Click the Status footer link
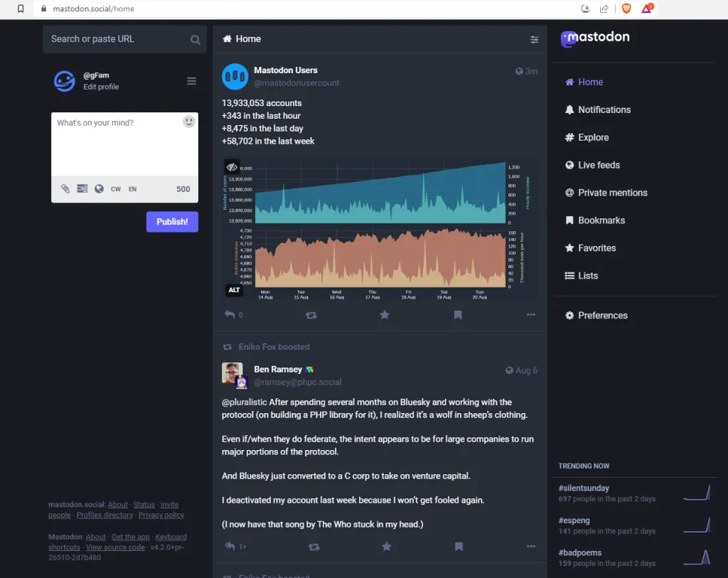The height and width of the screenshot is (578, 728). click(x=144, y=505)
